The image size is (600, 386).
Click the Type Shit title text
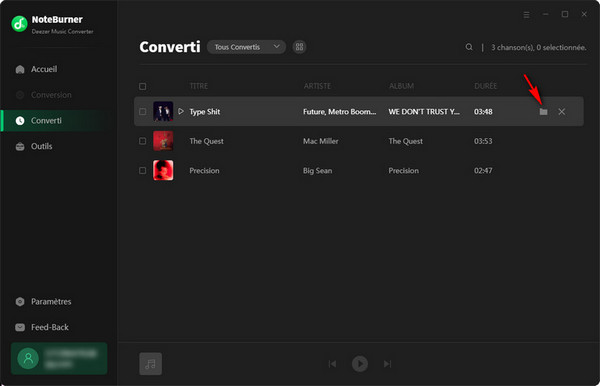pos(205,112)
